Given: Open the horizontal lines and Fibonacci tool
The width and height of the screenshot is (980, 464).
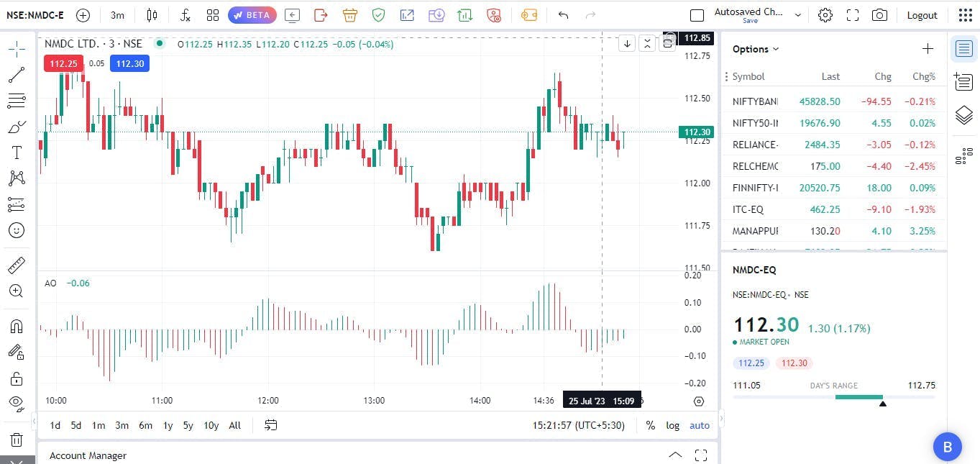Looking at the screenshot, I should [x=17, y=101].
